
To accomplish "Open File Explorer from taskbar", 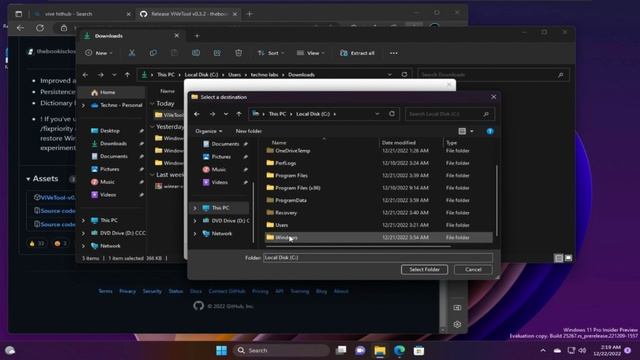I will click(x=380, y=350).
